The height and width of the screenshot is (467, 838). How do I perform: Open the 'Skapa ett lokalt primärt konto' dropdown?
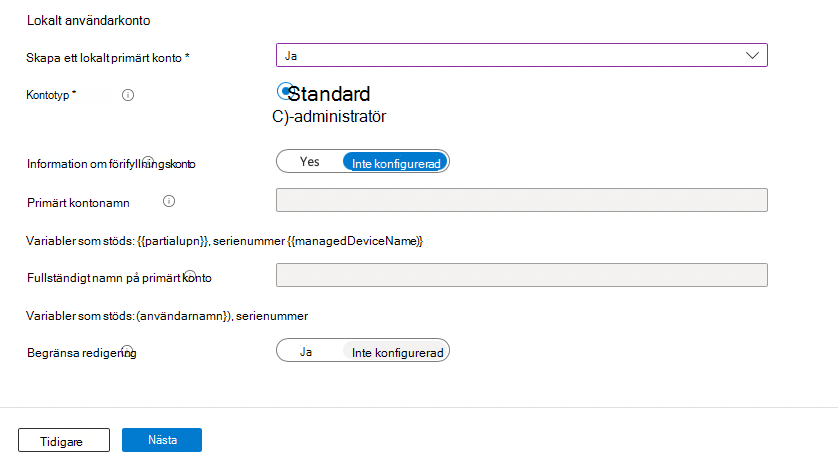pos(522,55)
